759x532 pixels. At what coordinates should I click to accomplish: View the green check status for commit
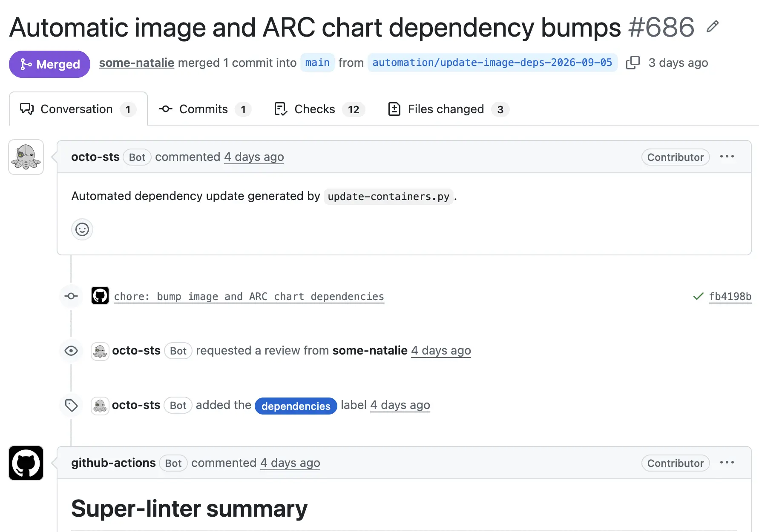click(698, 296)
